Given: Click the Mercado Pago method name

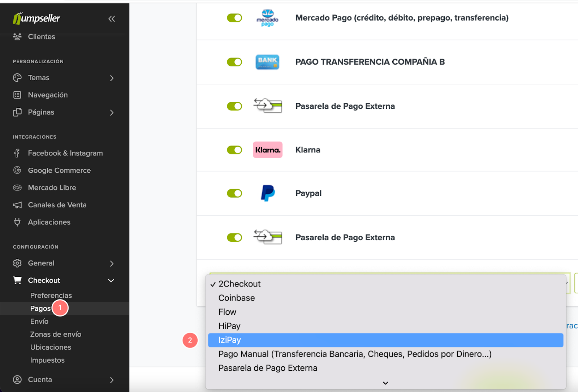Looking at the screenshot, I should click(x=402, y=18).
